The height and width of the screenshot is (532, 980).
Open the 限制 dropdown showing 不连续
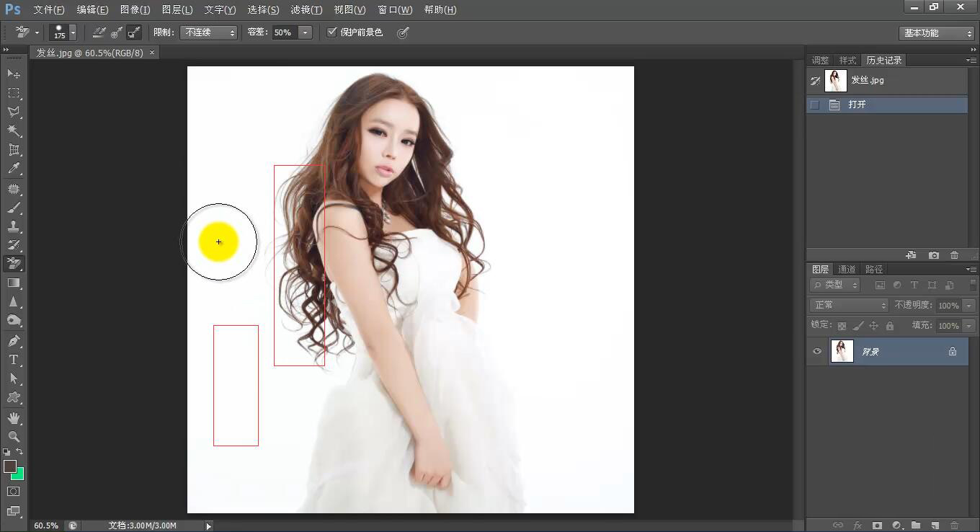[x=208, y=32]
